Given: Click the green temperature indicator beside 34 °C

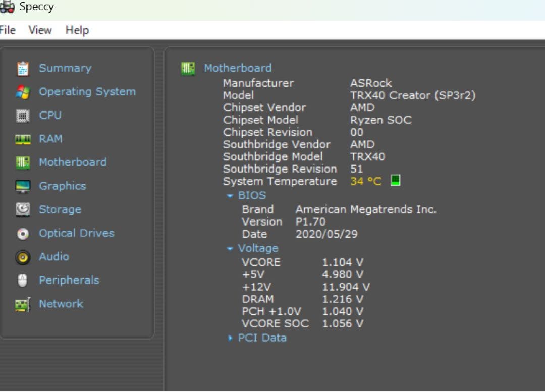Looking at the screenshot, I should click(396, 181).
